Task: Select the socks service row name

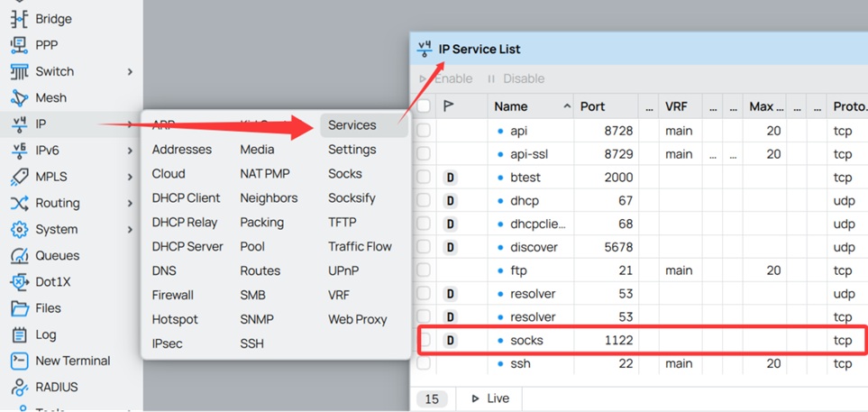Action: pyautogui.click(x=526, y=341)
